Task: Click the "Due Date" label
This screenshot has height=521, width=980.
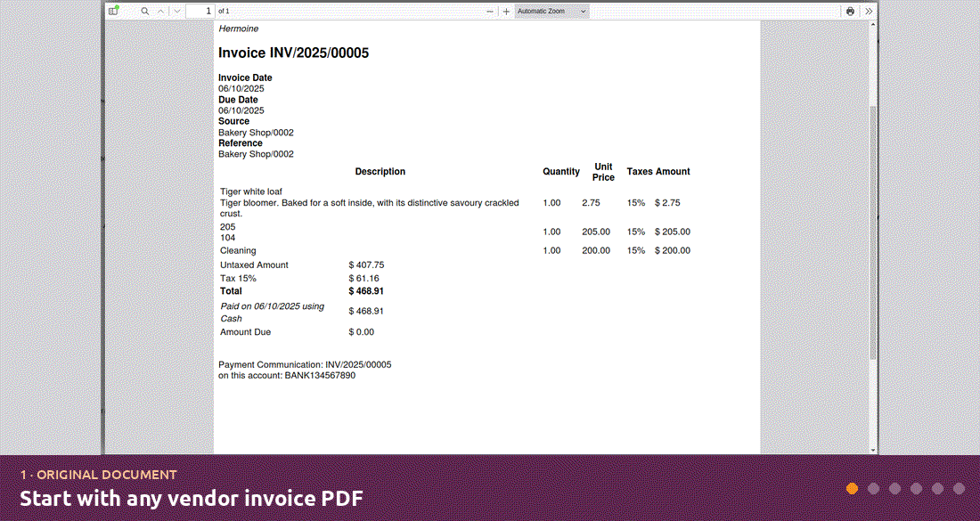Action: [238, 100]
